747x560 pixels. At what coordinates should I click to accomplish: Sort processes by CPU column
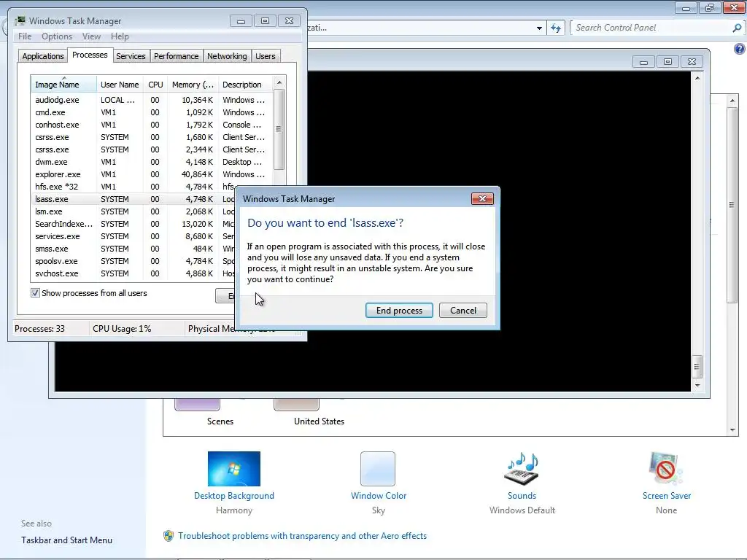click(x=155, y=85)
